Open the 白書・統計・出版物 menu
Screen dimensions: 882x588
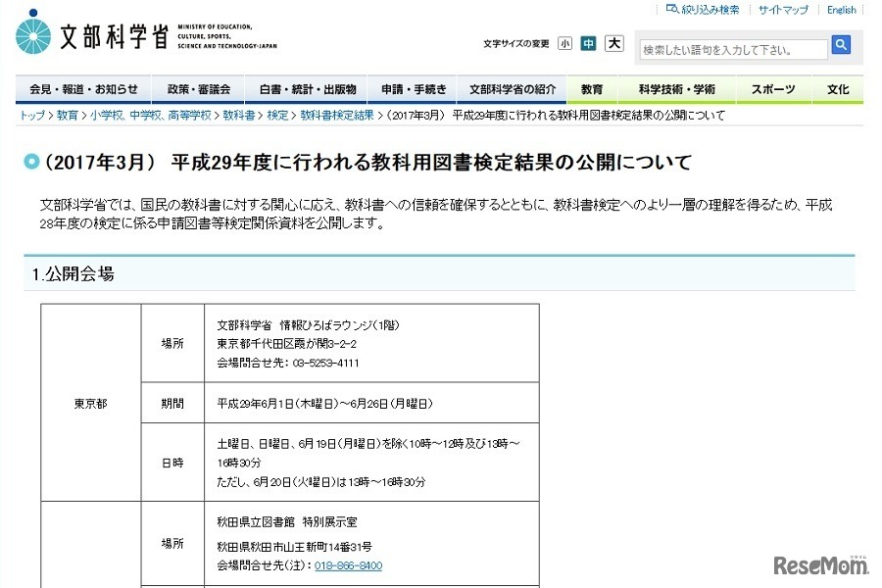[x=307, y=88]
